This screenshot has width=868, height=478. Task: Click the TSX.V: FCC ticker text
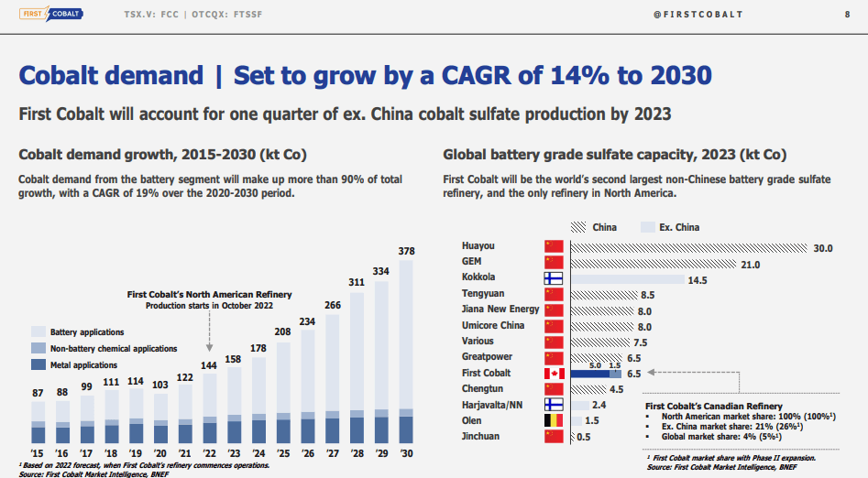point(151,15)
